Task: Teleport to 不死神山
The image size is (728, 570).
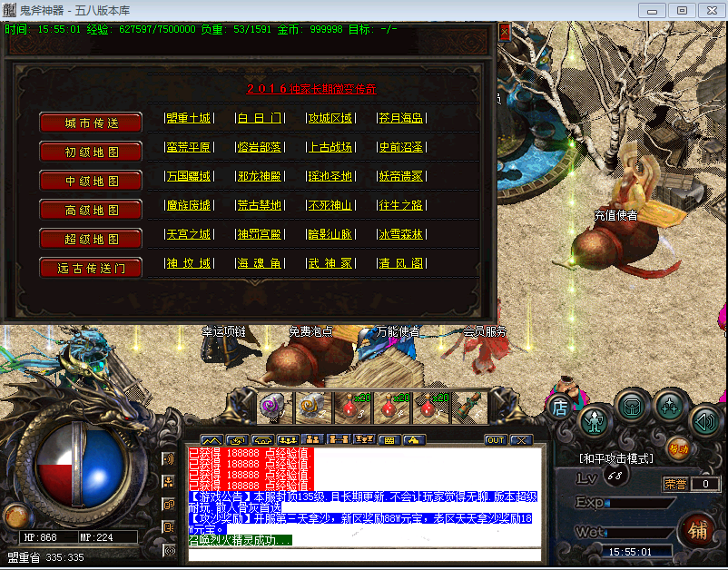Action: point(330,205)
